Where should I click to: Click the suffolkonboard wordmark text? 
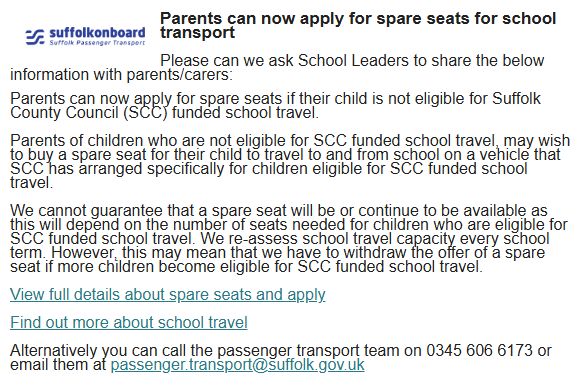coord(97,33)
